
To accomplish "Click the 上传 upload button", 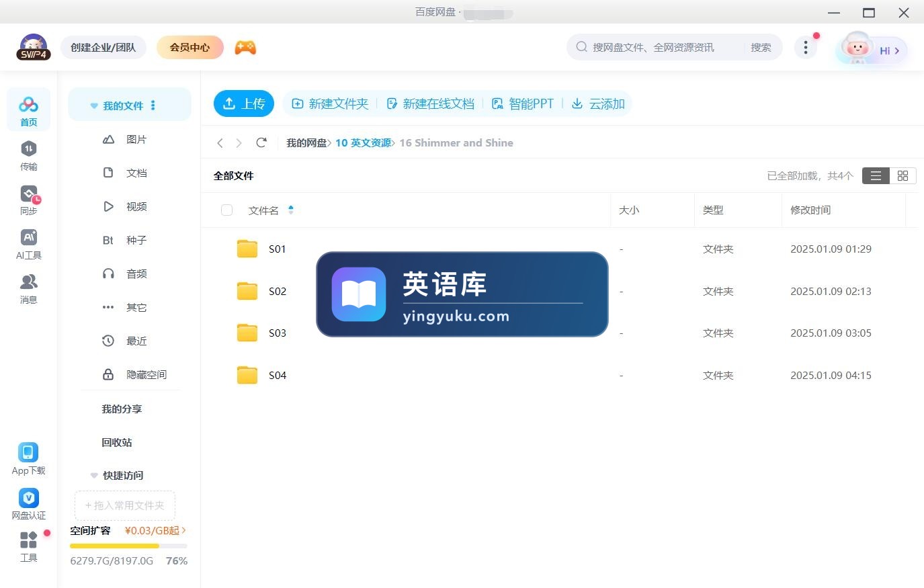I will pyautogui.click(x=244, y=103).
